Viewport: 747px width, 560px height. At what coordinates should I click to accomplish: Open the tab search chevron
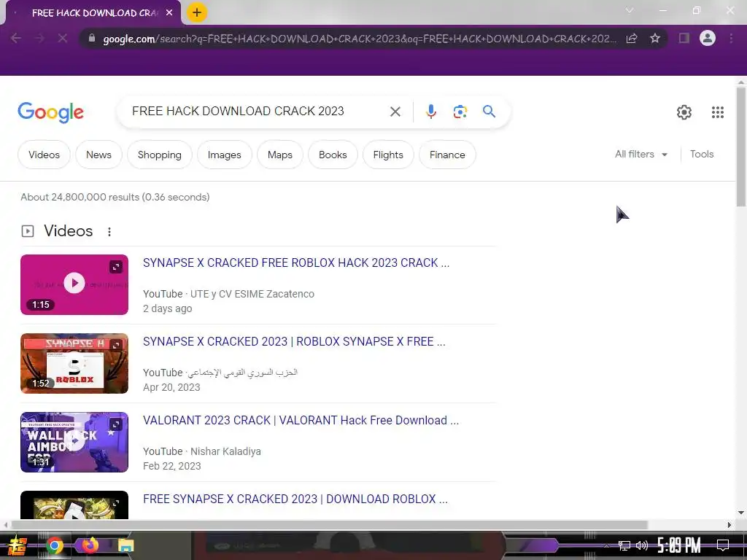630,10
